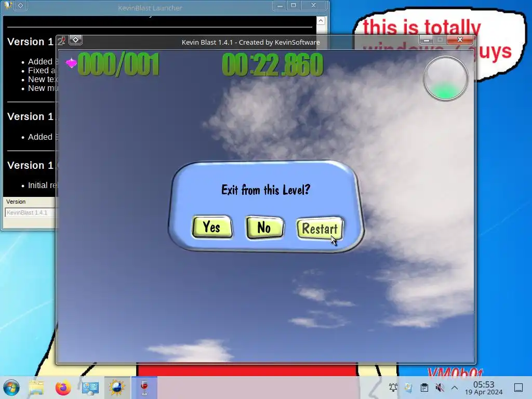The image size is (532, 399).
Task: Maximize the Kevin Blast game window
Action: [x=440, y=40]
